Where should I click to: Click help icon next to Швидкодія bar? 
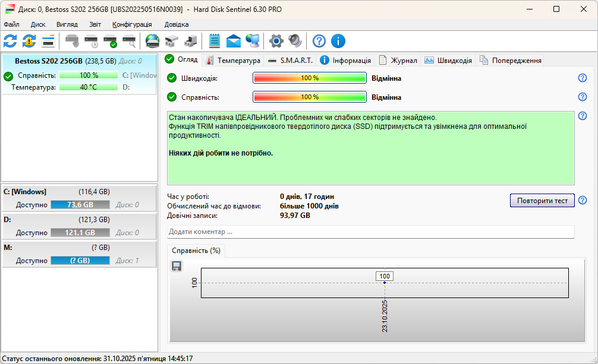pyautogui.click(x=583, y=78)
